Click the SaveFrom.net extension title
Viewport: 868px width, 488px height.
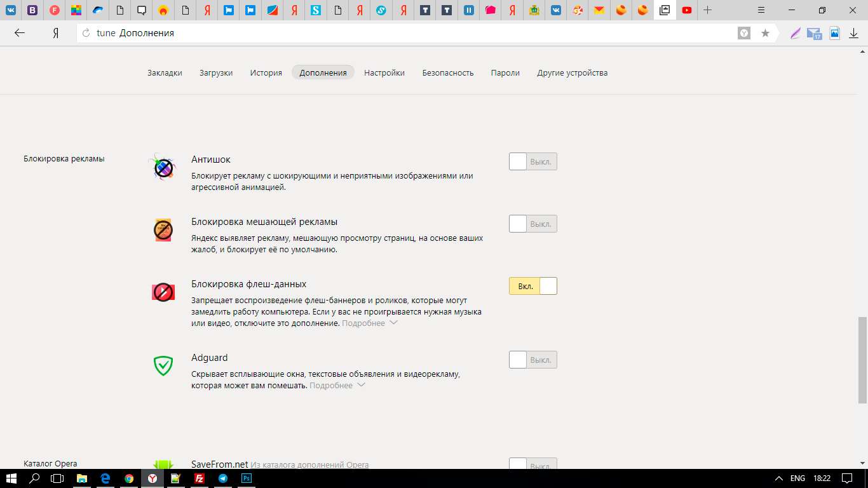(219, 464)
